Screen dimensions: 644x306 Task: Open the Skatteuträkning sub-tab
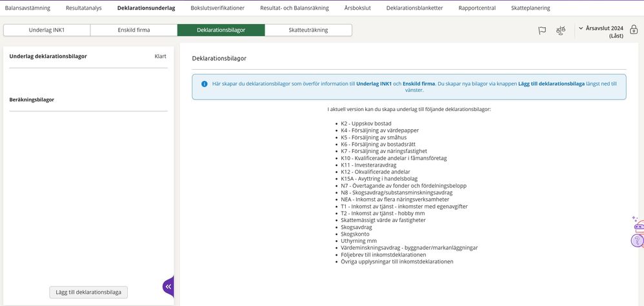pos(308,30)
